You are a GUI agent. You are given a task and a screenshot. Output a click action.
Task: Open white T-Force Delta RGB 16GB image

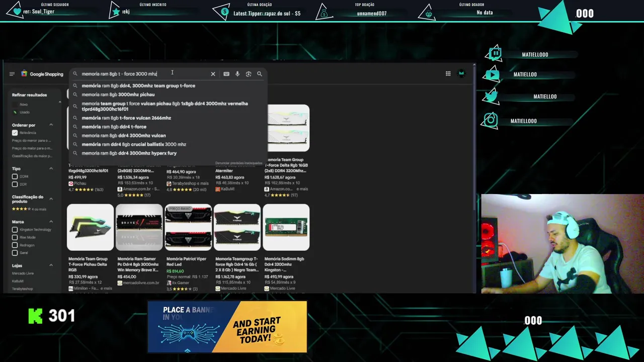point(288,128)
